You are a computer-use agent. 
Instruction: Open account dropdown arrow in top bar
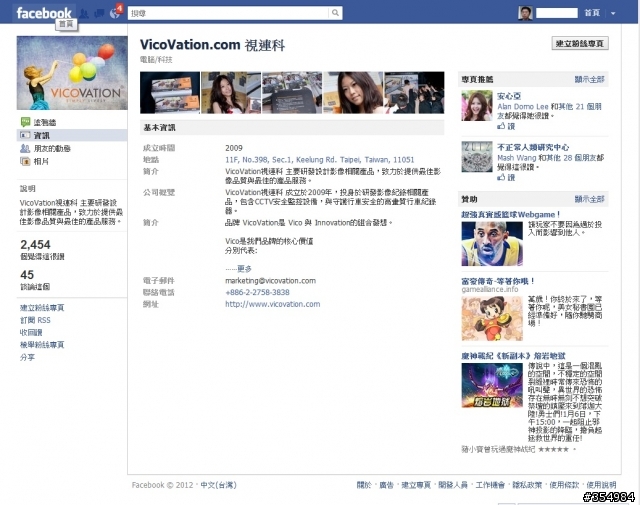[x=613, y=13]
